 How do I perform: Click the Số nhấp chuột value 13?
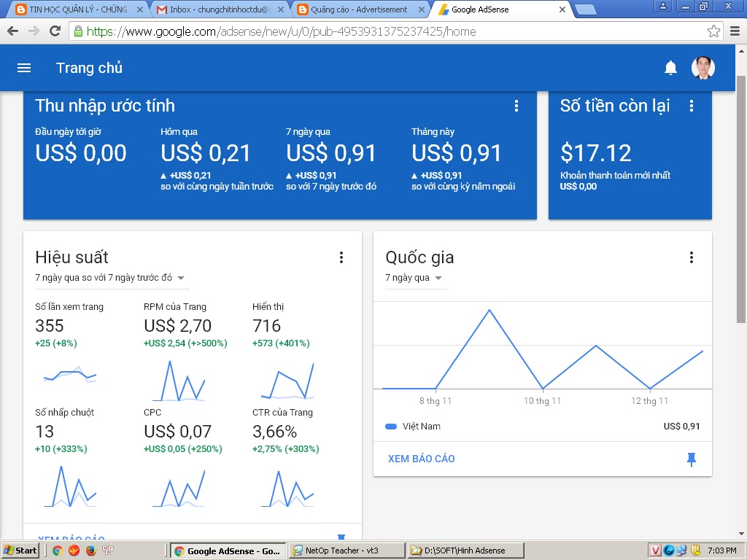pyautogui.click(x=44, y=432)
